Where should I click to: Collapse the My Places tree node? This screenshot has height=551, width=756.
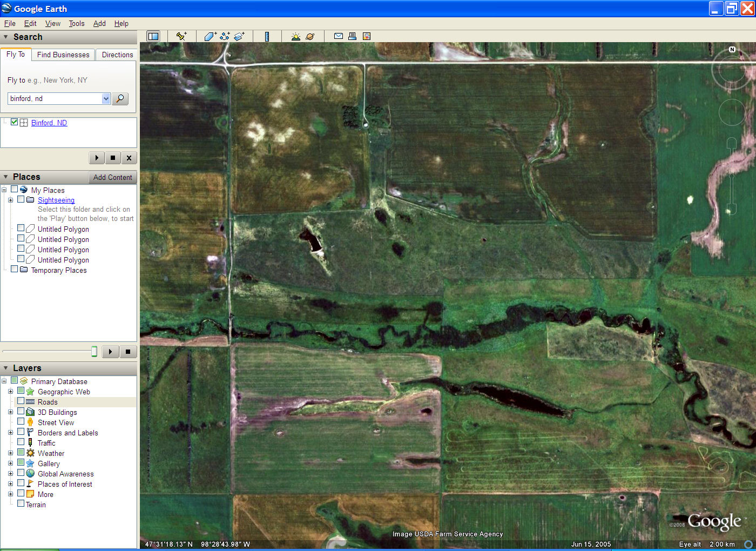4,190
